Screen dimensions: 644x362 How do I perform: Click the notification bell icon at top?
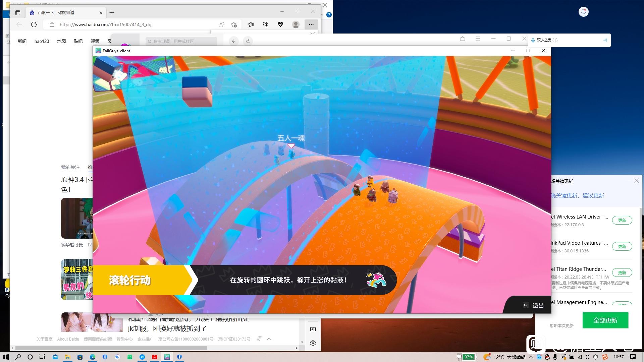(584, 12)
